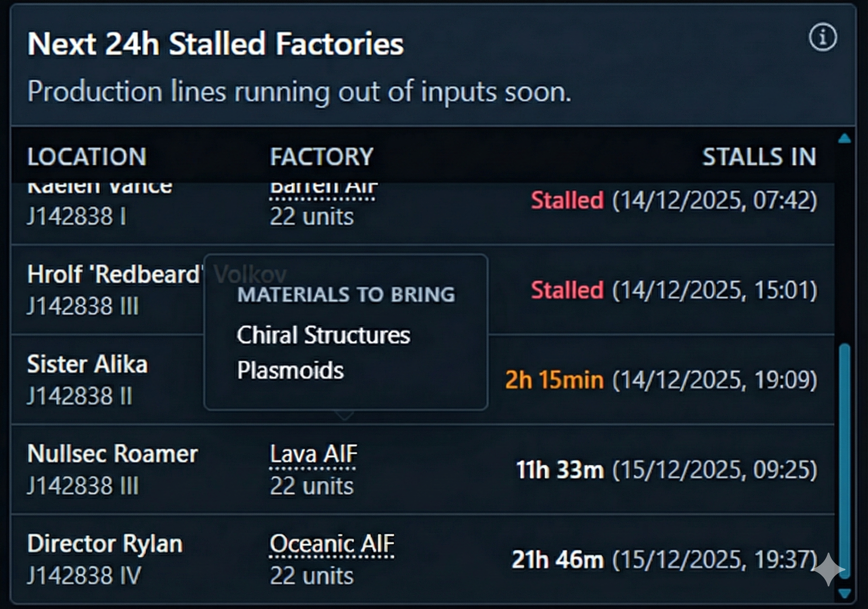
Task: Open the info tooltip on Next 24h Stalled Factories
Action: [x=823, y=38]
